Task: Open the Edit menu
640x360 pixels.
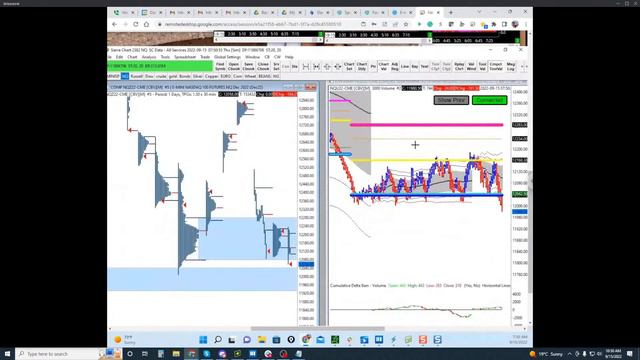Action: tap(119, 57)
